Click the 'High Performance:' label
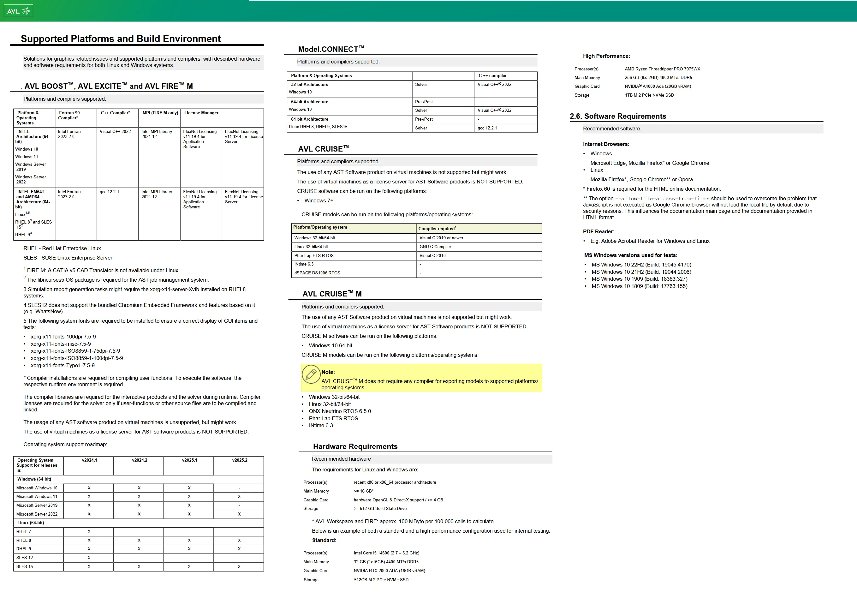This screenshot has height=616, width=857. coord(606,56)
